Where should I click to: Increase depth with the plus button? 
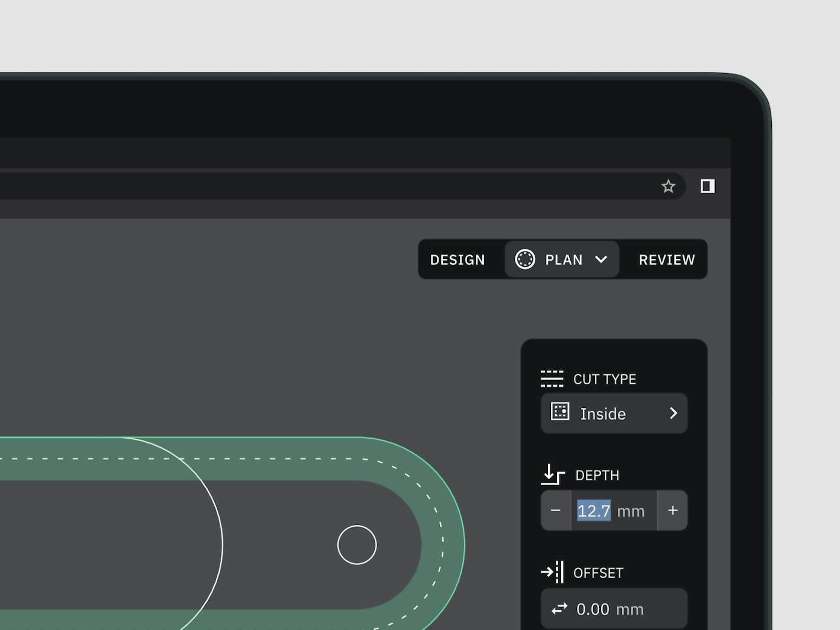point(672,511)
